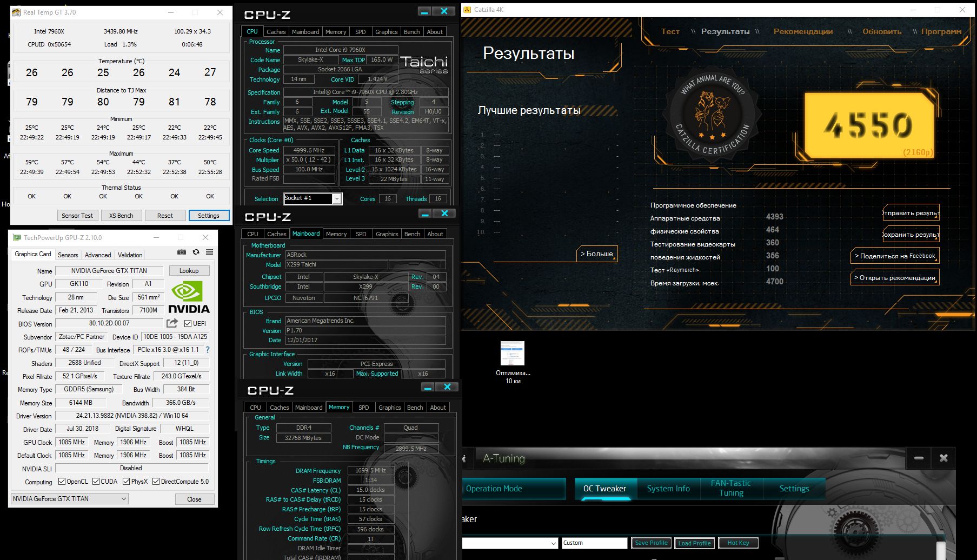
Task: Toggle the DirectCompute 5.0 checkbox
Action: click(x=156, y=482)
